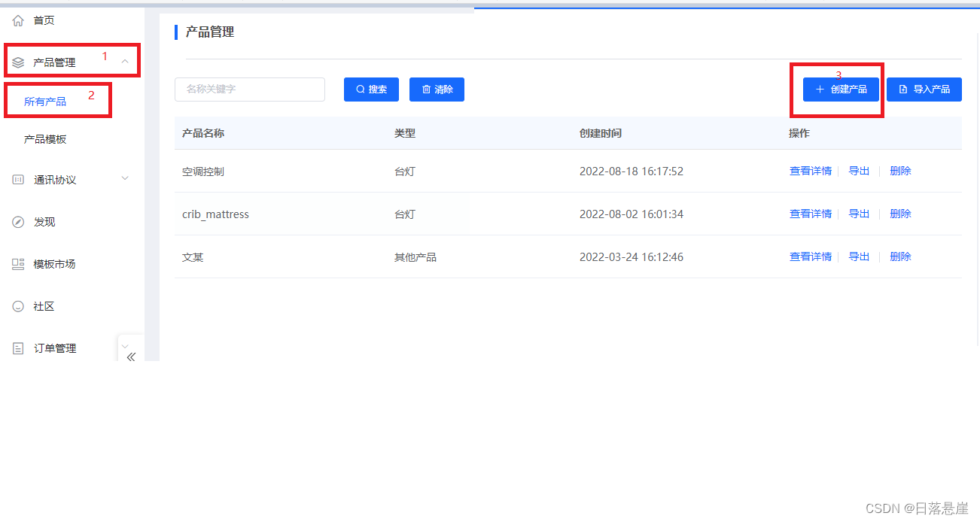Click the 搜索 button

(371, 90)
